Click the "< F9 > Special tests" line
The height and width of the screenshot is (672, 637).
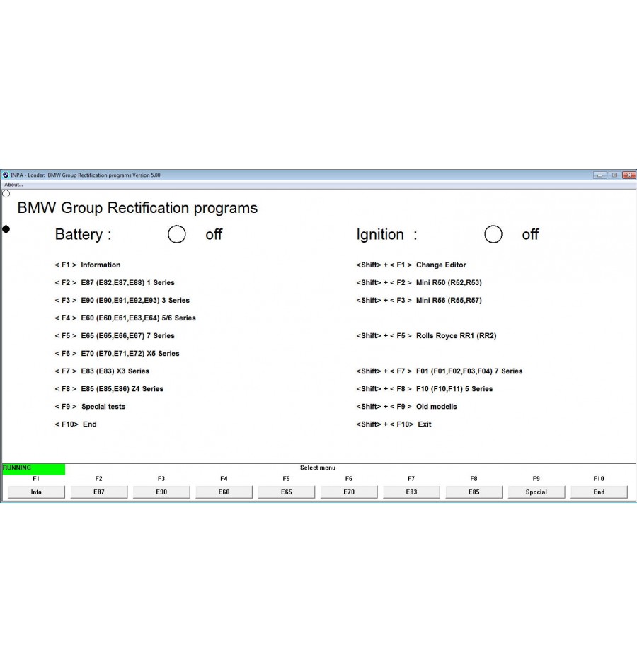point(90,407)
